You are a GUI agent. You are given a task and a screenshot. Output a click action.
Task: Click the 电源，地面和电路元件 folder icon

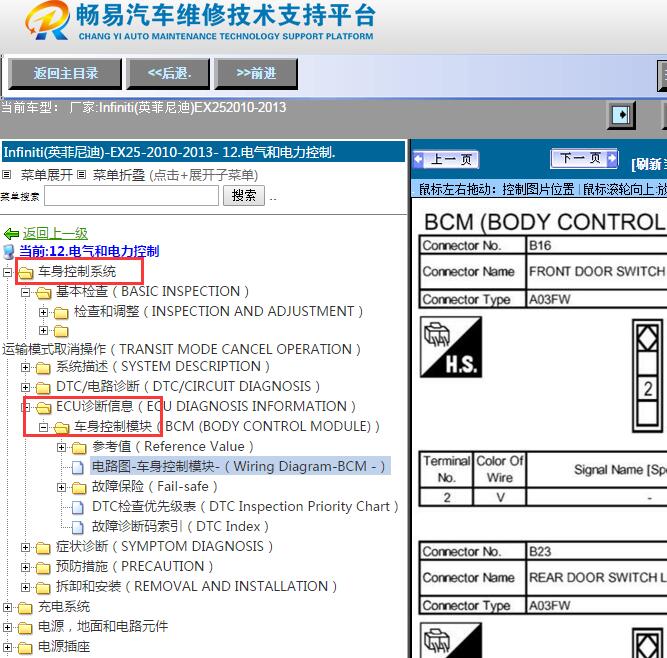[x=25, y=627]
